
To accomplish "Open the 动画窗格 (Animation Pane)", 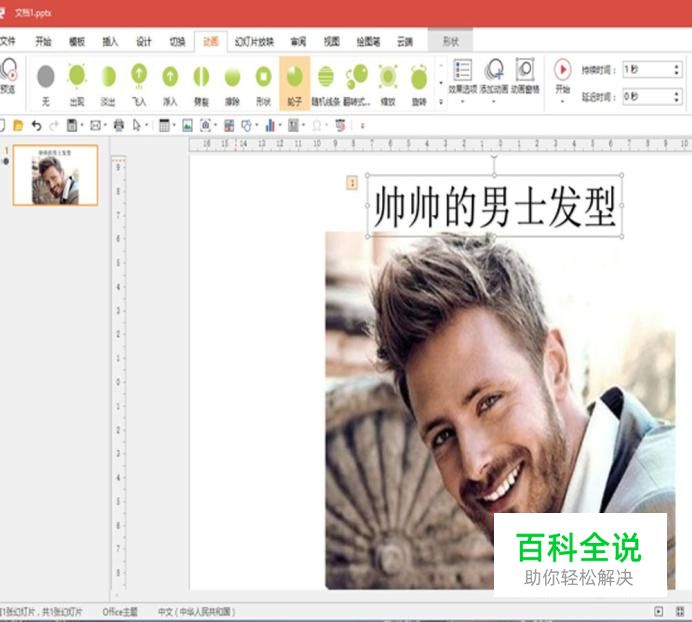I will pos(525,76).
